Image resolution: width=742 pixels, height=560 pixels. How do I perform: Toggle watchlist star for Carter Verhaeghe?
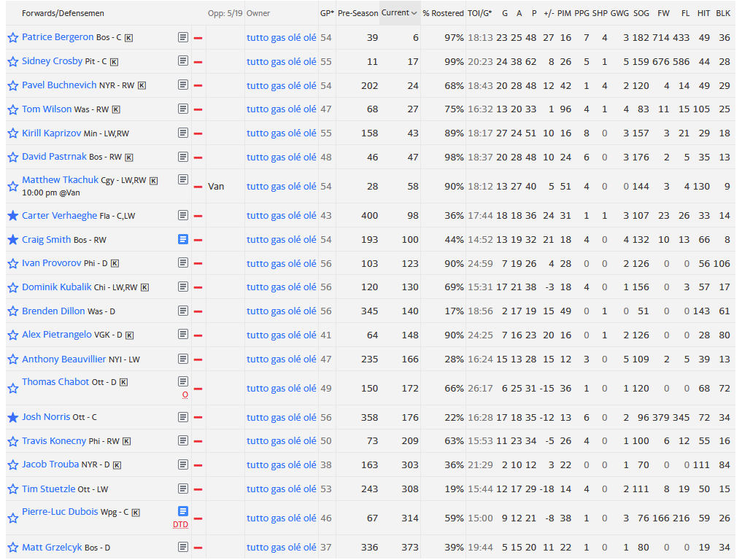[x=12, y=216]
